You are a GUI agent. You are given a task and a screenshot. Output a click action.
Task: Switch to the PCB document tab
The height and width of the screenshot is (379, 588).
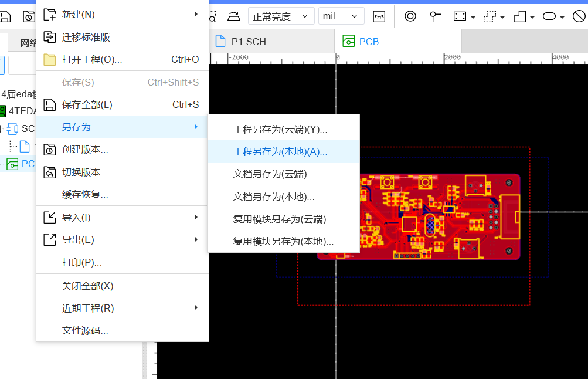pos(368,42)
